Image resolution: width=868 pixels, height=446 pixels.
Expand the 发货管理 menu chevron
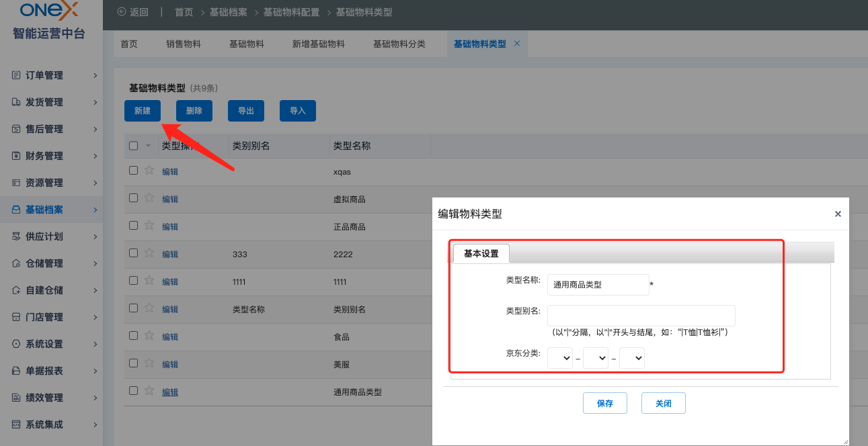click(95, 102)
